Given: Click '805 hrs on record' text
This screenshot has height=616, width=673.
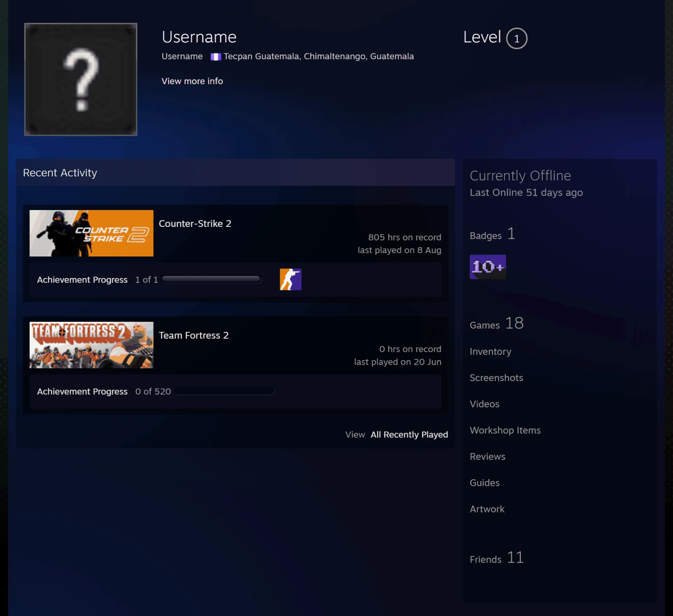Looking at the screenshot, I should 405,237.
